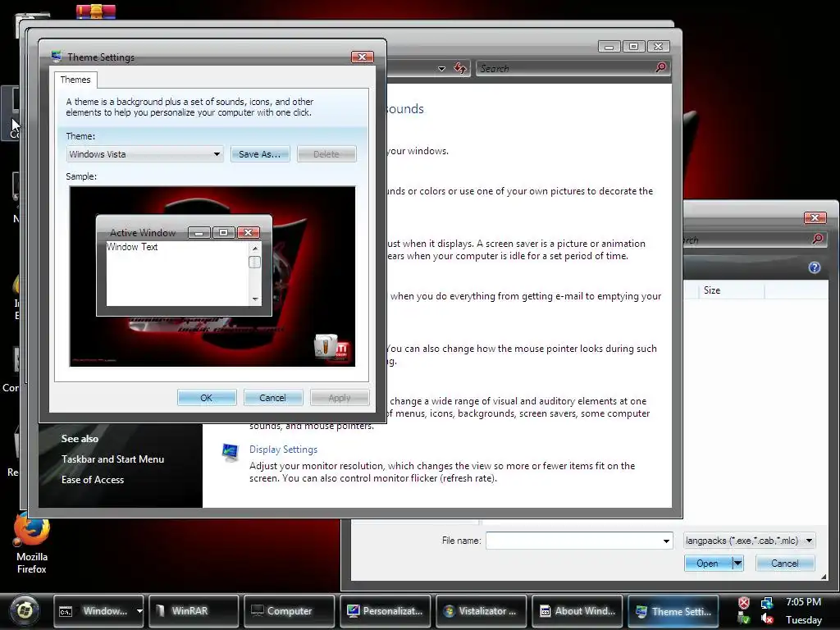This screenshot has height=630, width=840.
Task: Select the Themes tab
Action: click(x=75, y=80)
